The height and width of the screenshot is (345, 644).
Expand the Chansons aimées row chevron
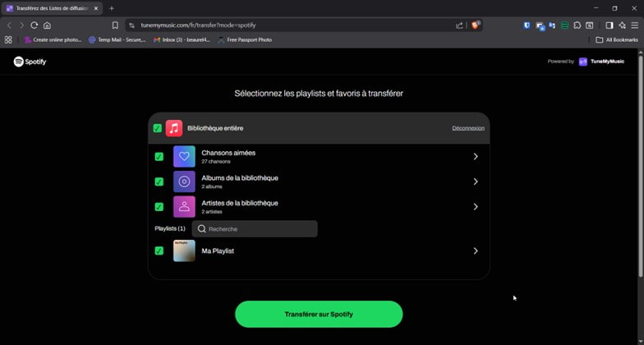[475, 156]
